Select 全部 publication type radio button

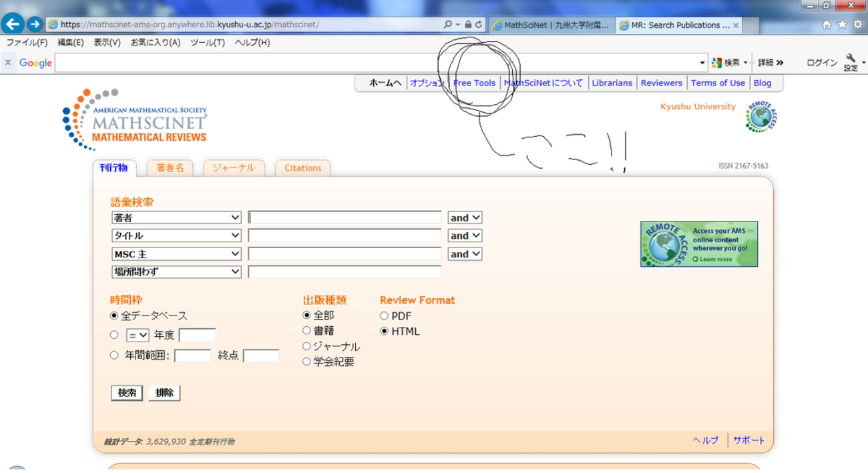tap(307, 315)
